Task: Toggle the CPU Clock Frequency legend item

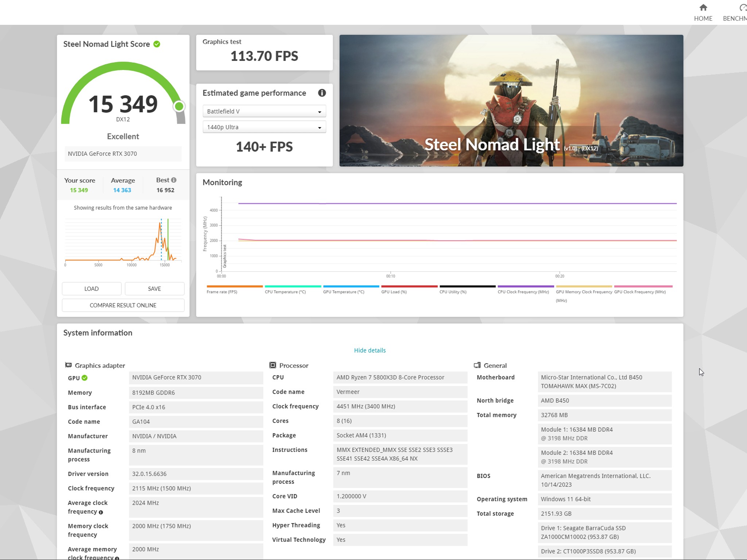Action: pyautogui.click(x=526, y=289)
